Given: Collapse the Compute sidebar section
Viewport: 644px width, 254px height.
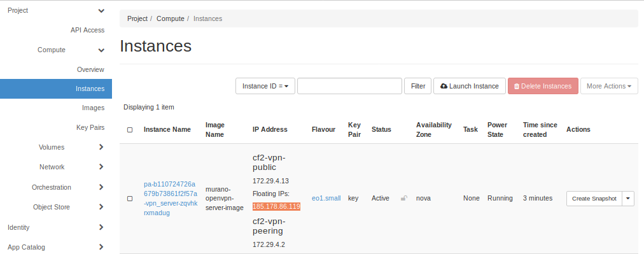Looking at the screenshot, I should (x=101, y=50).
